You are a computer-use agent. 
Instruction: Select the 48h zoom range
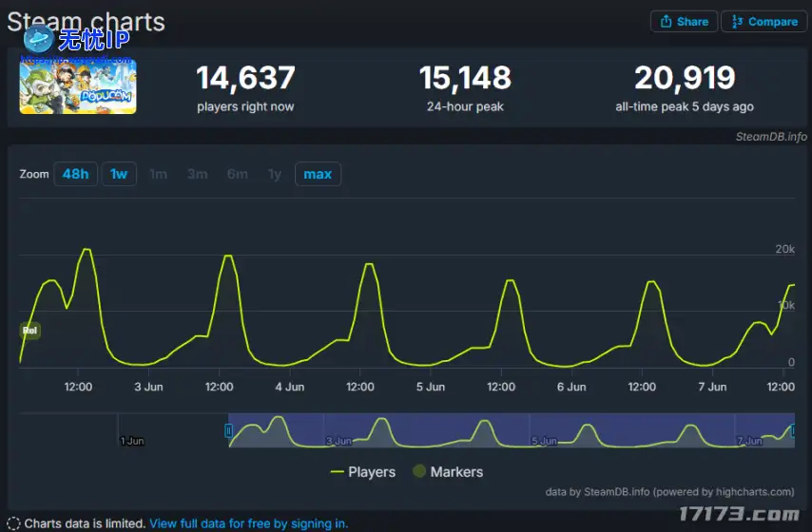point(75,174)
